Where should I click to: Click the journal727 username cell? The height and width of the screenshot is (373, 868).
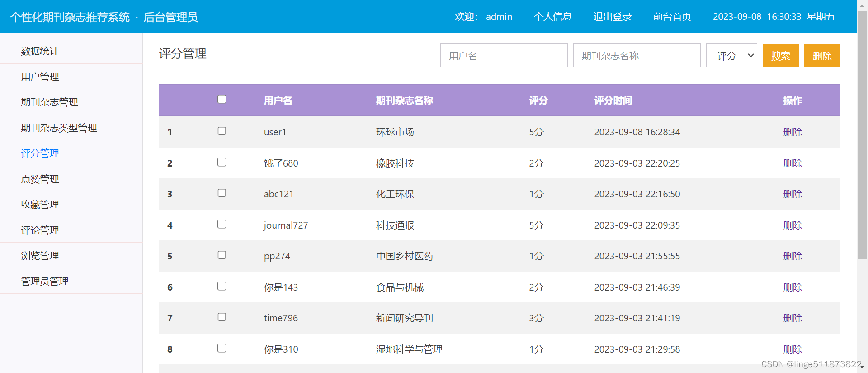pyautogui.click(x=286, y=225)
